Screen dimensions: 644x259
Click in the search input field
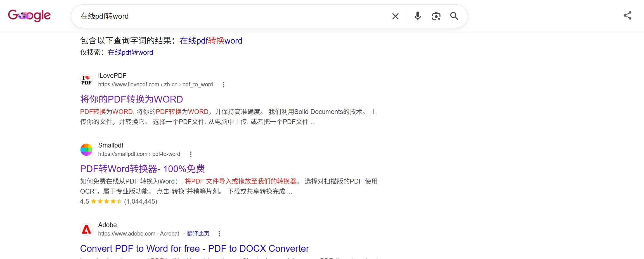pos(232,16)
